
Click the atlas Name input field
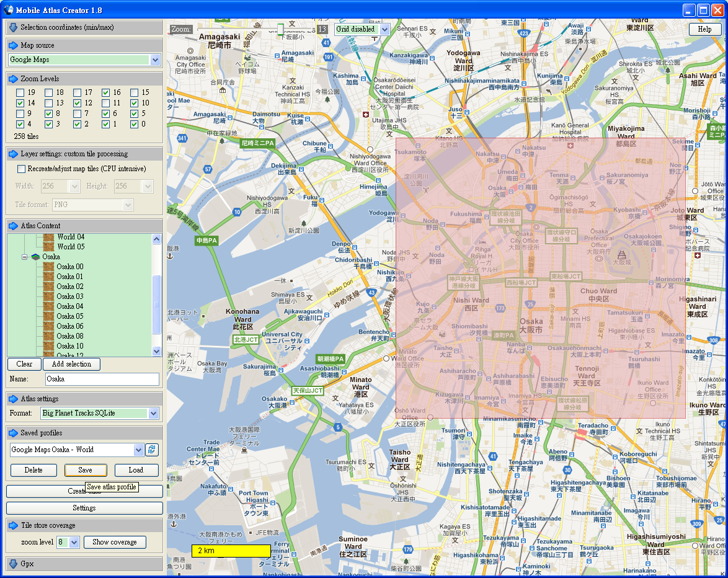point(102,380)
